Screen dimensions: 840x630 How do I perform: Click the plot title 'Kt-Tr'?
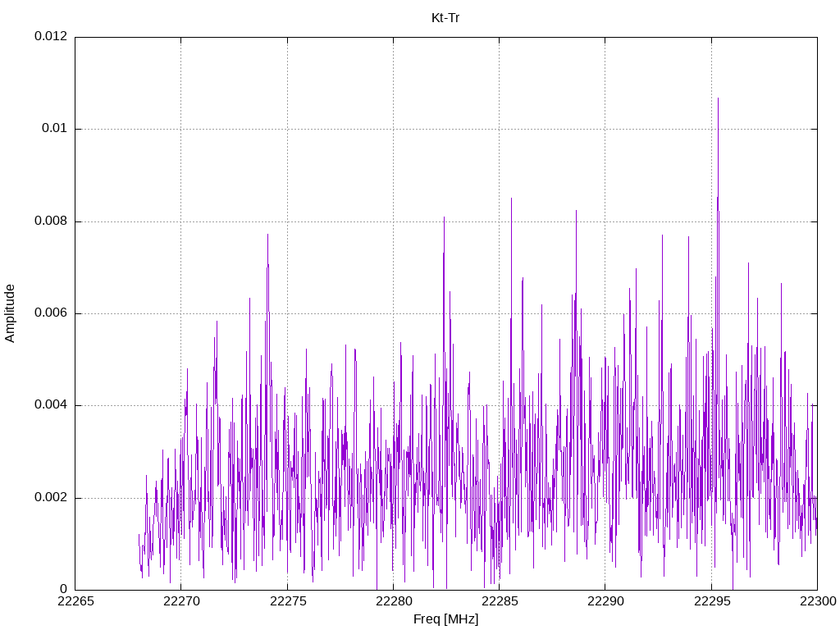click(445, 18)
